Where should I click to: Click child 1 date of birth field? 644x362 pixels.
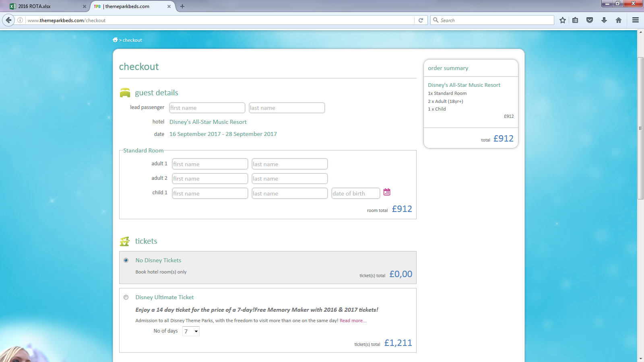click(x=356, y=193)
